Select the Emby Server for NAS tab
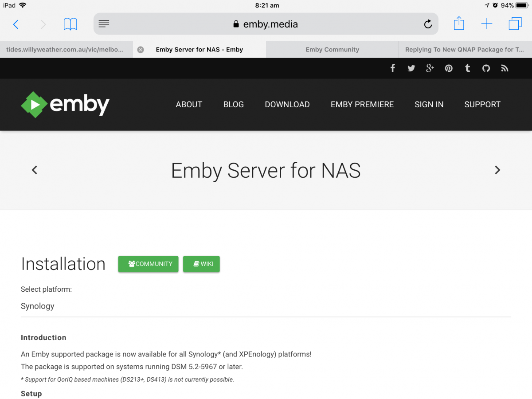Image resolution: width=532 pixels, height=399 pixels. click(199, 50)
